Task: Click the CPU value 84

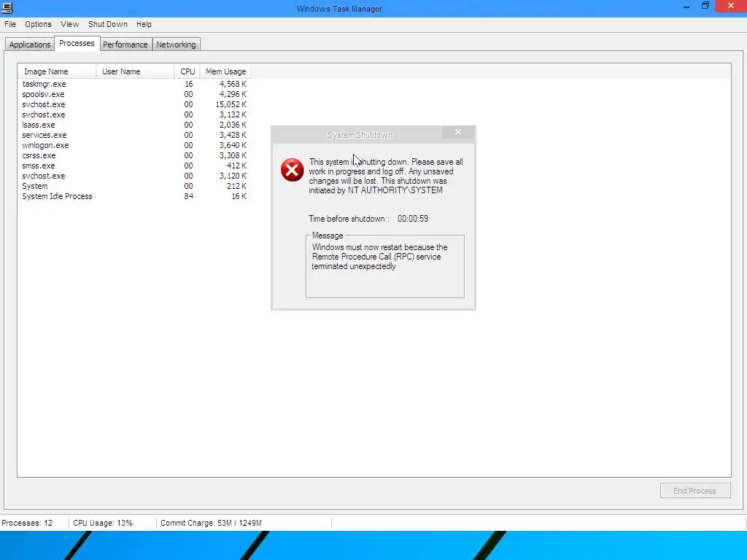Action: tap(189, 197)
